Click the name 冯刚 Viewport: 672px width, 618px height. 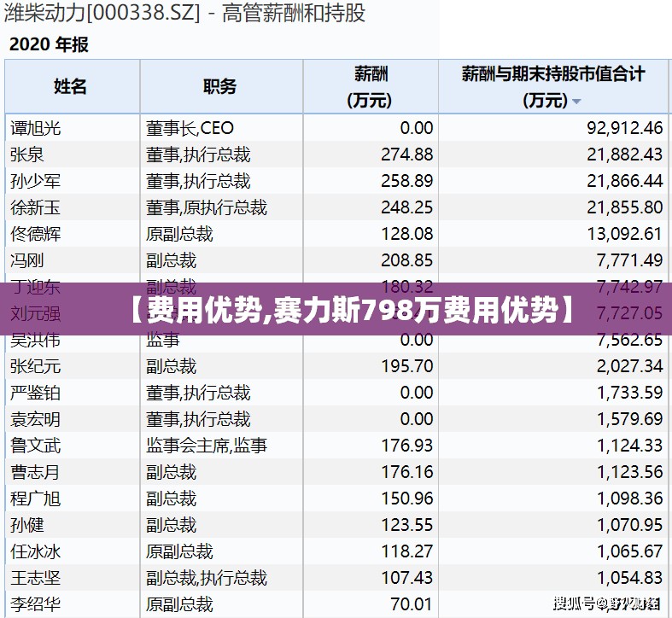click(x=27, y=260)
